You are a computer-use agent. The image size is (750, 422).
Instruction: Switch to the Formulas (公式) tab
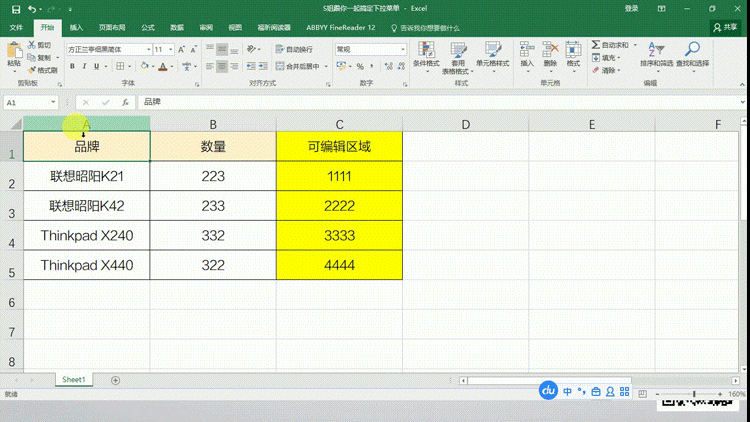(148, 28)
